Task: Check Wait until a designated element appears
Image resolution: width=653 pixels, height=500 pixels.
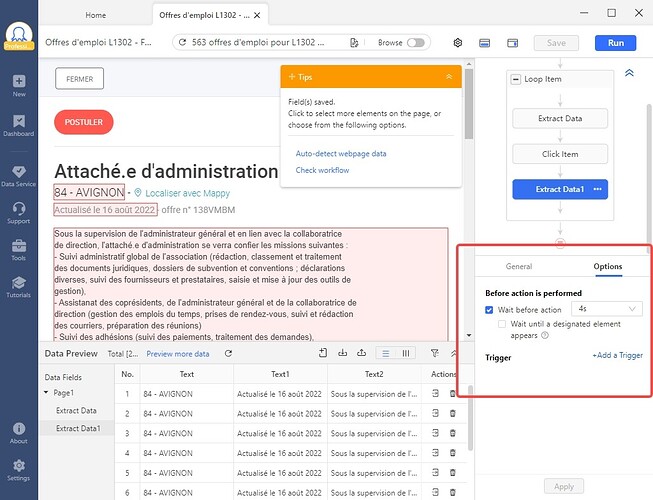Action: coord(502,324)
